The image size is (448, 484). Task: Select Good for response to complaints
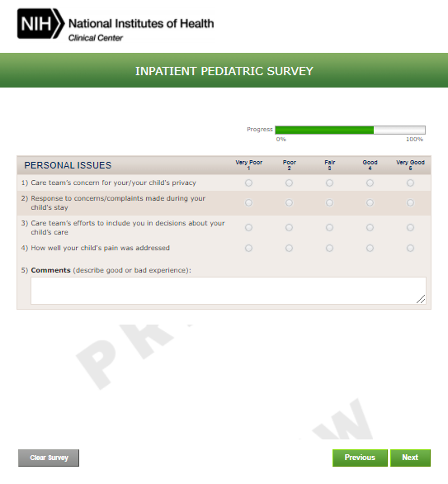370,203
